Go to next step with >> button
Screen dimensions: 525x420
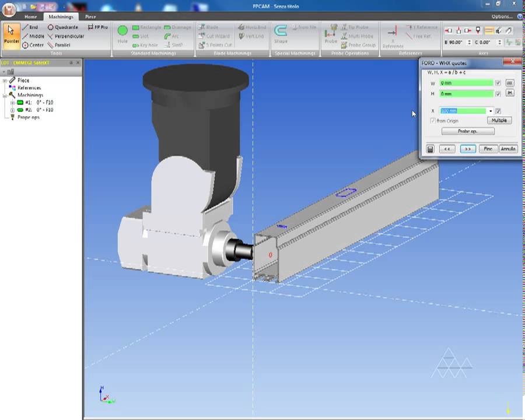(468, 149)
